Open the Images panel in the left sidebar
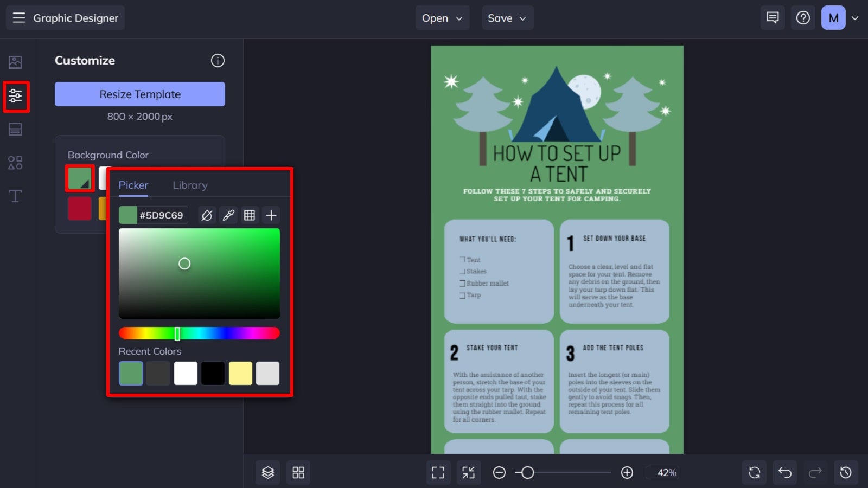 (x=15, y=62)
